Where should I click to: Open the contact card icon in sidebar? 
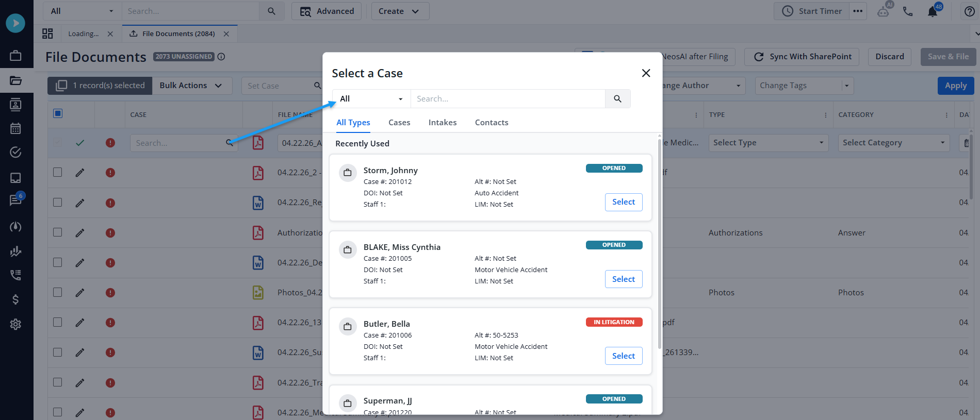(15, 105)
